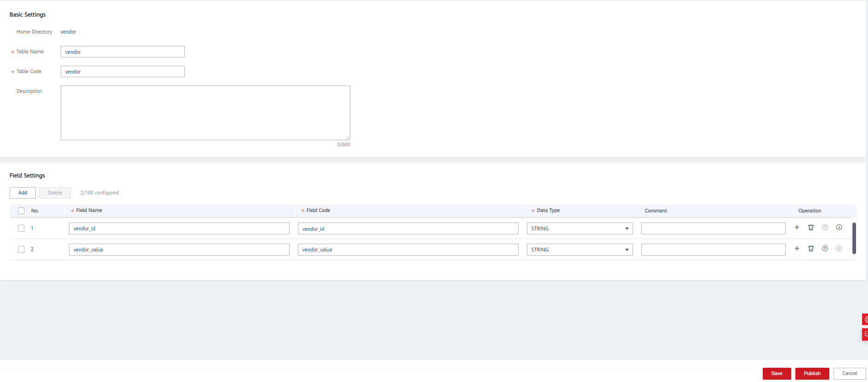This screenshot has height=382, width=868.
Task: Move vendor_value row down arrow icon
Action: pos(839,249)
